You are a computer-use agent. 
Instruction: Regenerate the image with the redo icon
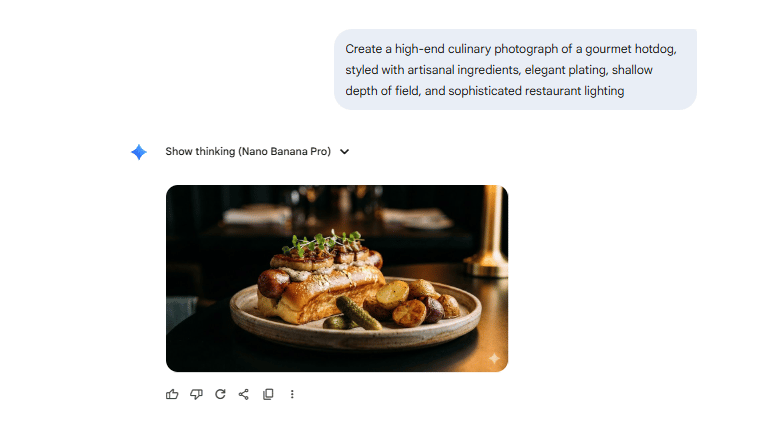point(220,394)
